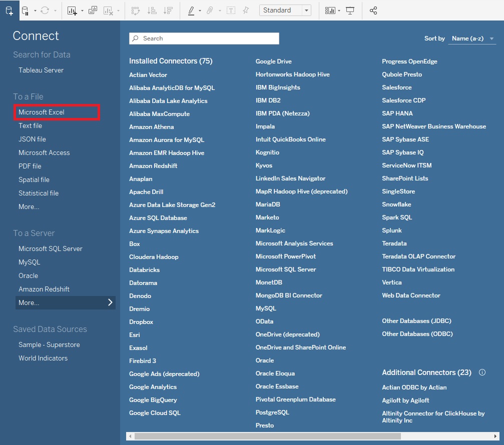
Task: Click the magnifier icon in Search box
Action: (136, 38)
